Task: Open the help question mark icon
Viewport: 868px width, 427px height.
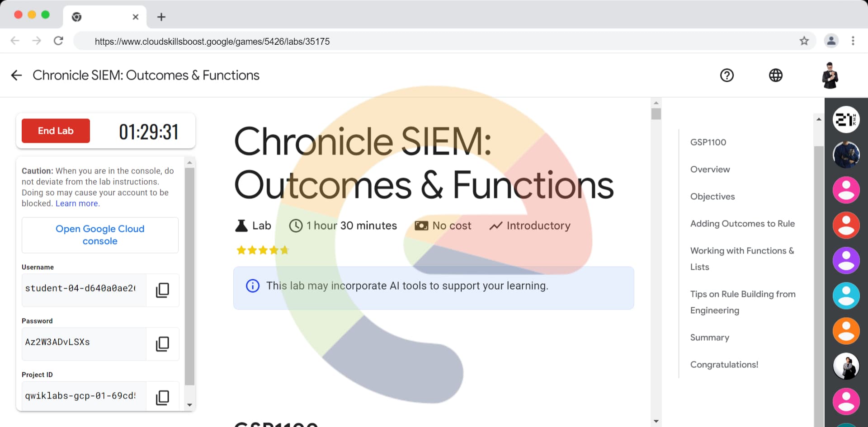Action: point(726,75)
